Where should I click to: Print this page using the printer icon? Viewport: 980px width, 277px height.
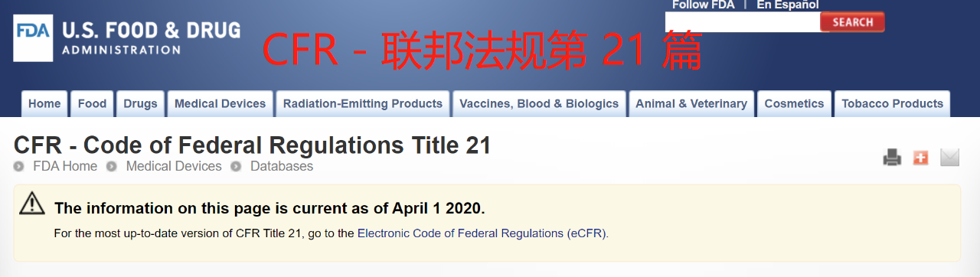[892, 158]
